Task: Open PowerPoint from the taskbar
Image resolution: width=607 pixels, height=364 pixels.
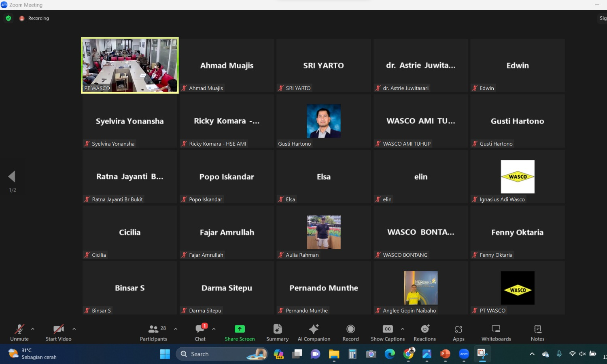Action: tap(445, 354)
